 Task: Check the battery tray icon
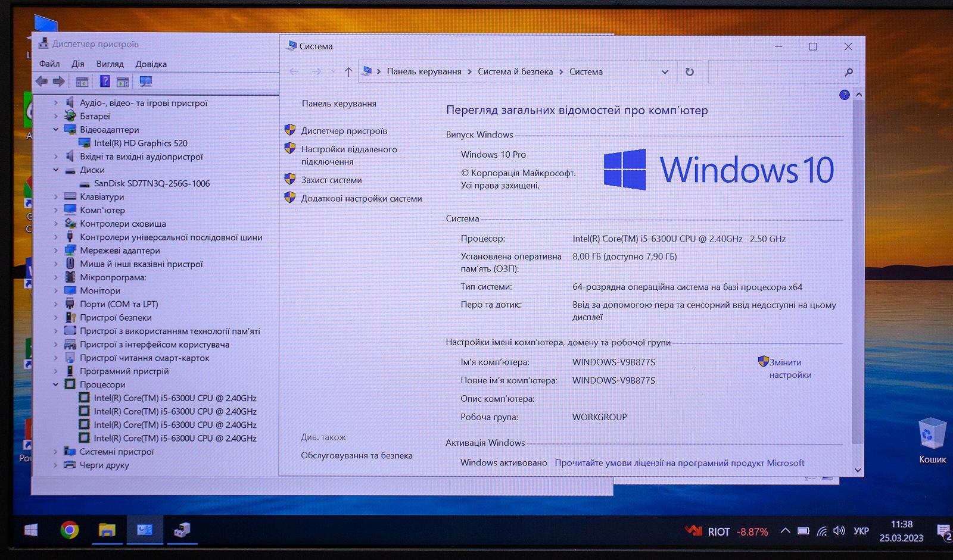803,531
